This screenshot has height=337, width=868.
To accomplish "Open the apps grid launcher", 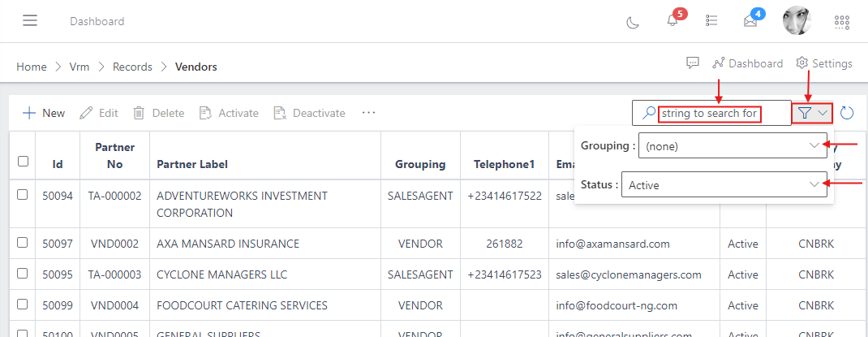I will point(842,22).
